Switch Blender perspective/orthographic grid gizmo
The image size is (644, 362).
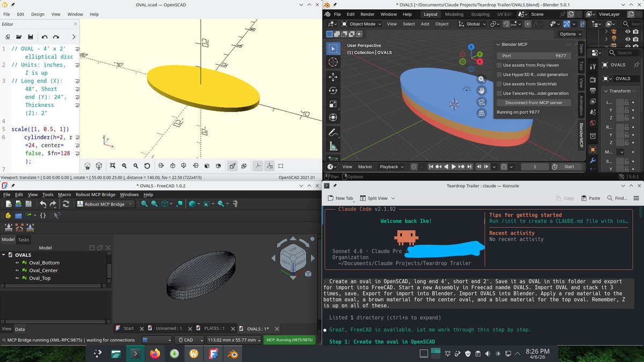(x=482, y=113)
